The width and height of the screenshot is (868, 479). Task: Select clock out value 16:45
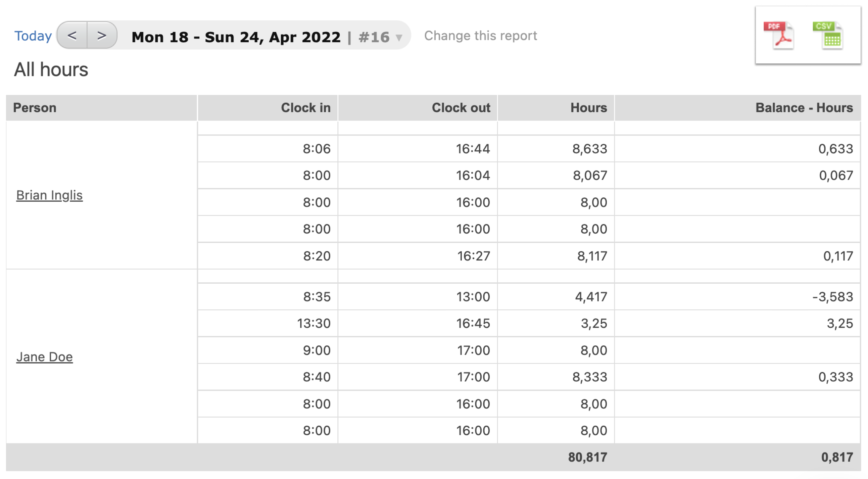[473, 324]
